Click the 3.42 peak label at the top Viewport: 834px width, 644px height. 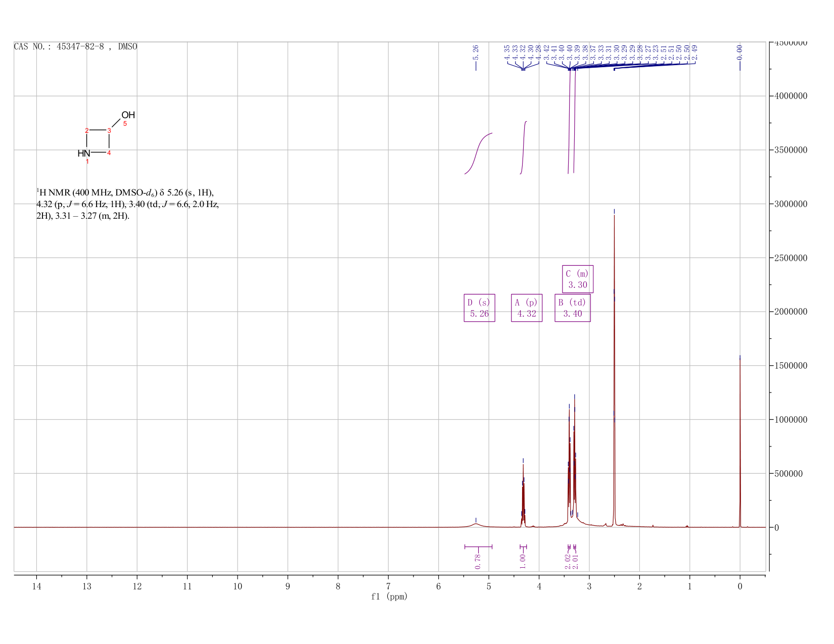(x=547, y=52)
